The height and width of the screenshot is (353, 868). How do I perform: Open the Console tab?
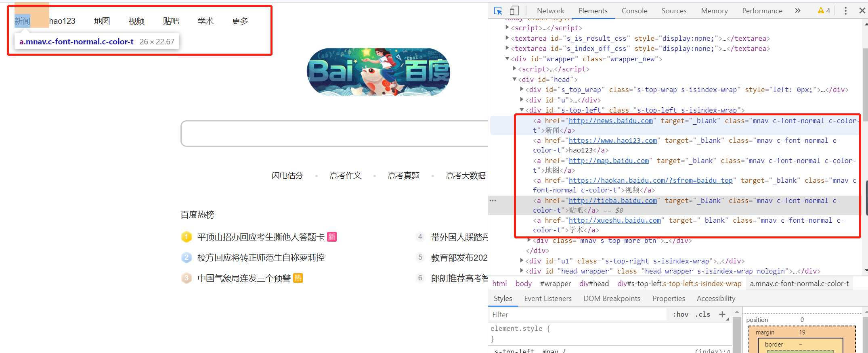pyautogui.click(x=634, y=11)
